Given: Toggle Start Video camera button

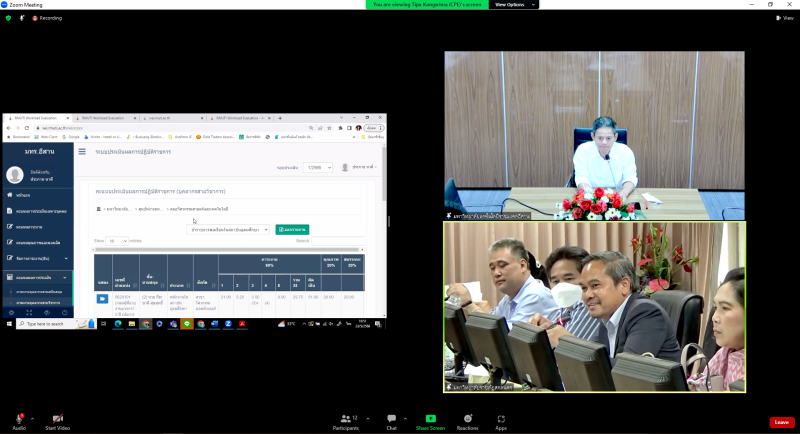Looking at the screenshot, I should [57, 420].
